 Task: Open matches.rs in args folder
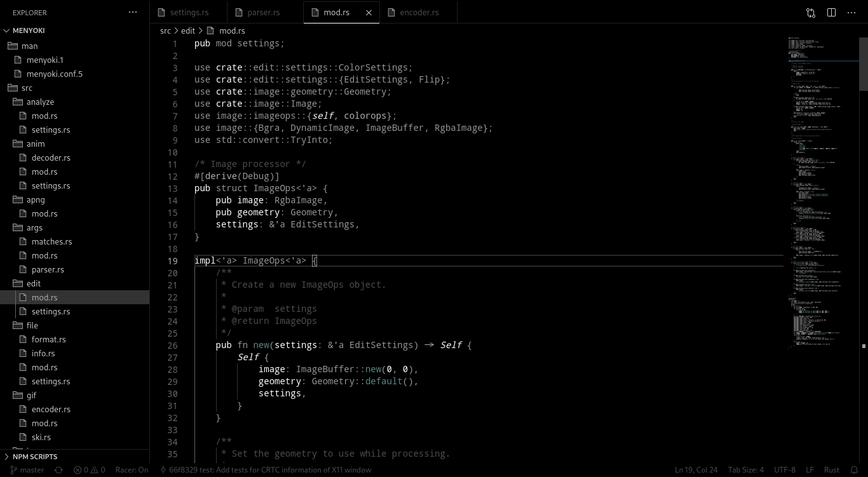tap(74, 241)
